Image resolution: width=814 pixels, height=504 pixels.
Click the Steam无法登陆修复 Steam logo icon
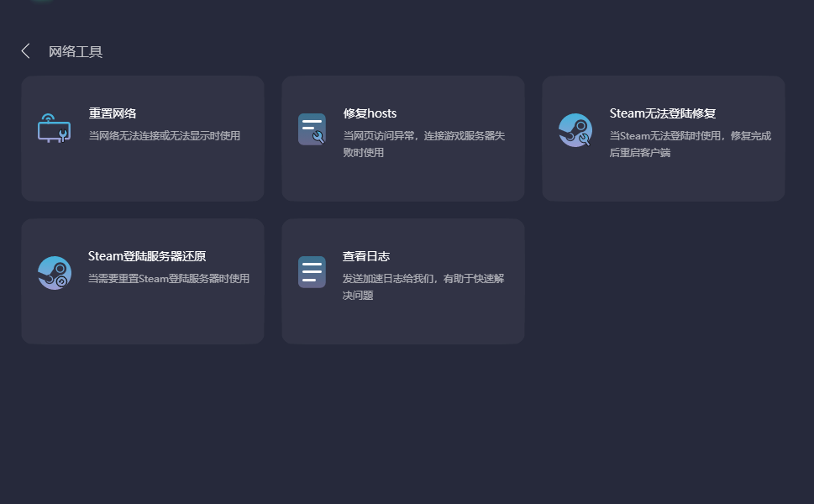click(575, 130)
